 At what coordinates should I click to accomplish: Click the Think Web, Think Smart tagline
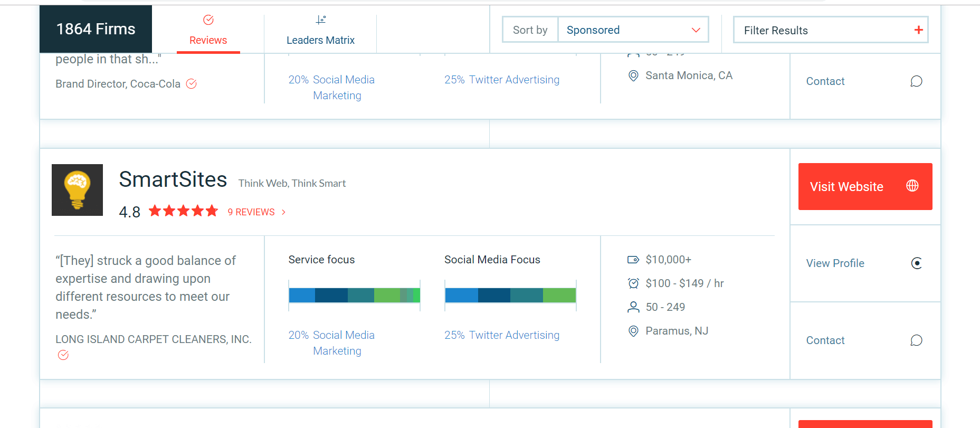292,183
